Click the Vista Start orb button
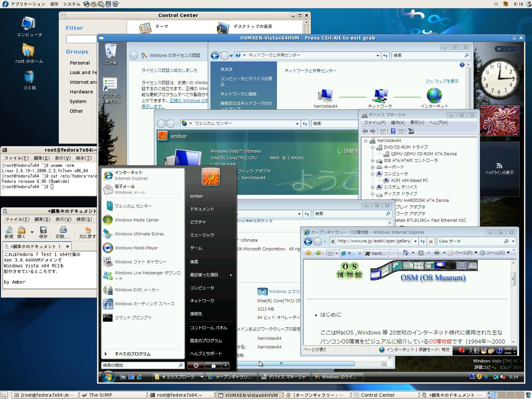532x399 pixels. click(108, 377)
